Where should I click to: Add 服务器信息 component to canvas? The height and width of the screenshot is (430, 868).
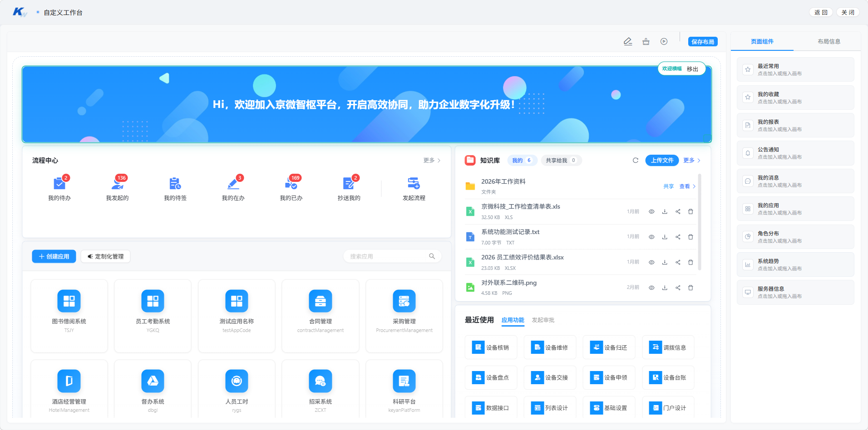click(x=795, y=292)
